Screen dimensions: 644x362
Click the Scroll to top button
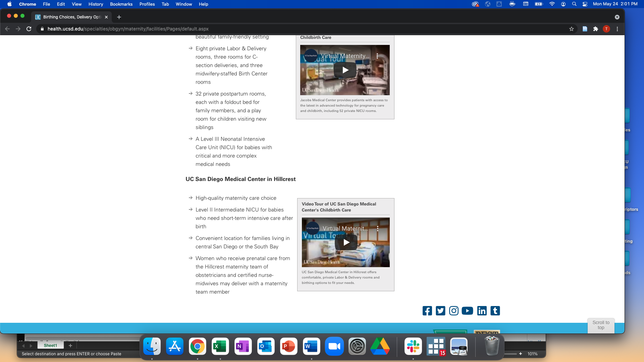[601, 325]
